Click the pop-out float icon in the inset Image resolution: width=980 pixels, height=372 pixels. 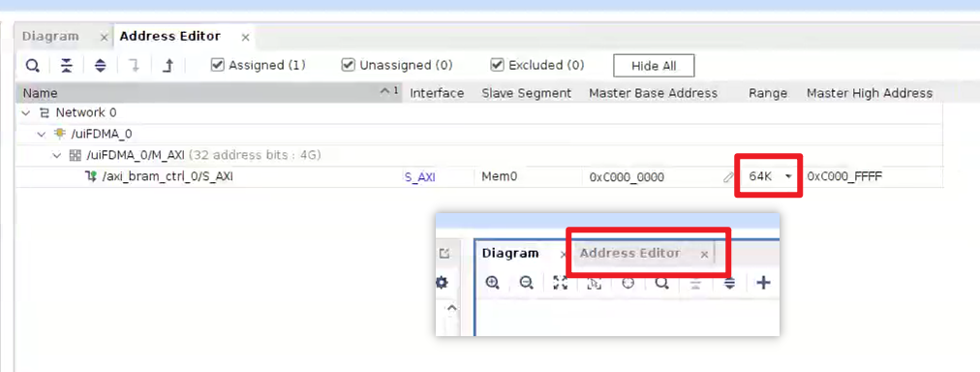click(x=444, y=254)
